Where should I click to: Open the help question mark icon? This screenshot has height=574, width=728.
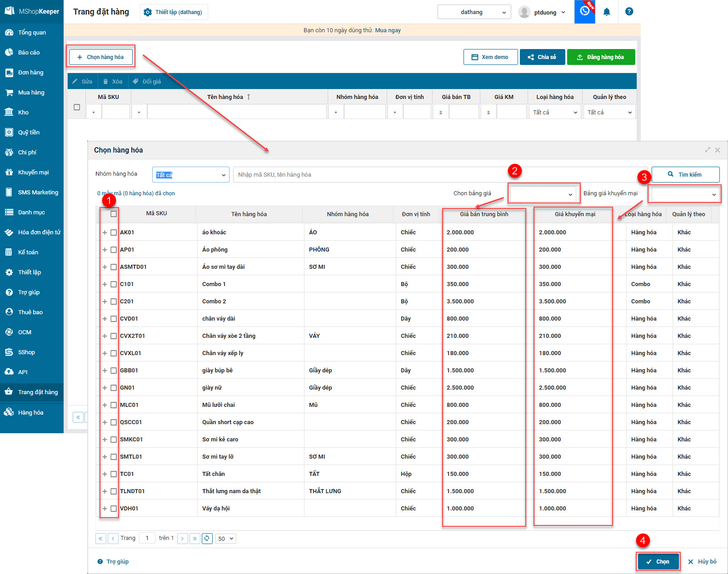tap(629, 12)
